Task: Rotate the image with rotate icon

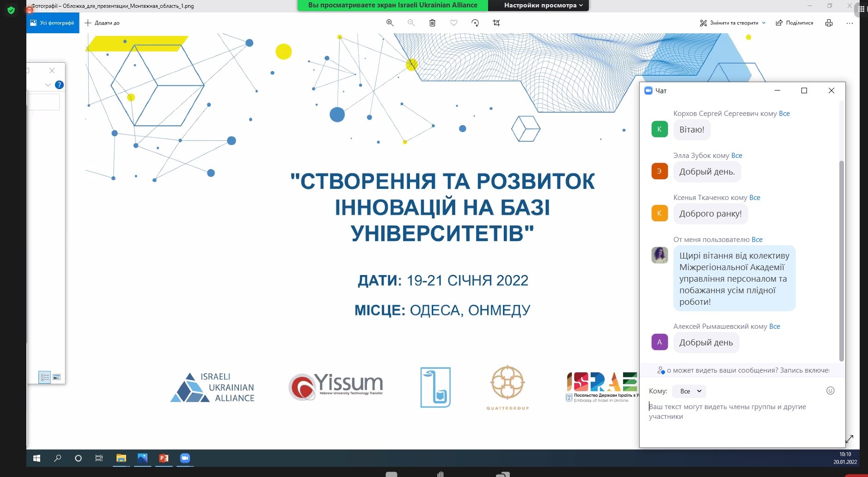Action: [x=475, y=23]
